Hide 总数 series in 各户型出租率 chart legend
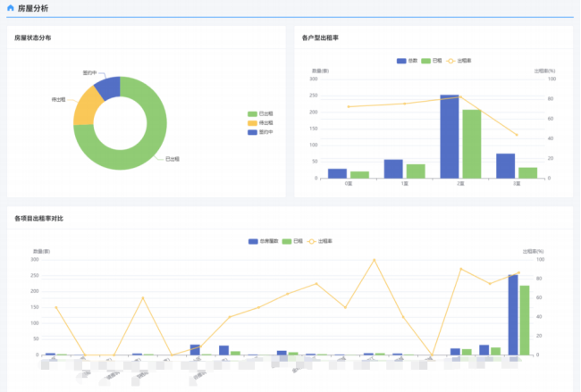 coord(407,61)
